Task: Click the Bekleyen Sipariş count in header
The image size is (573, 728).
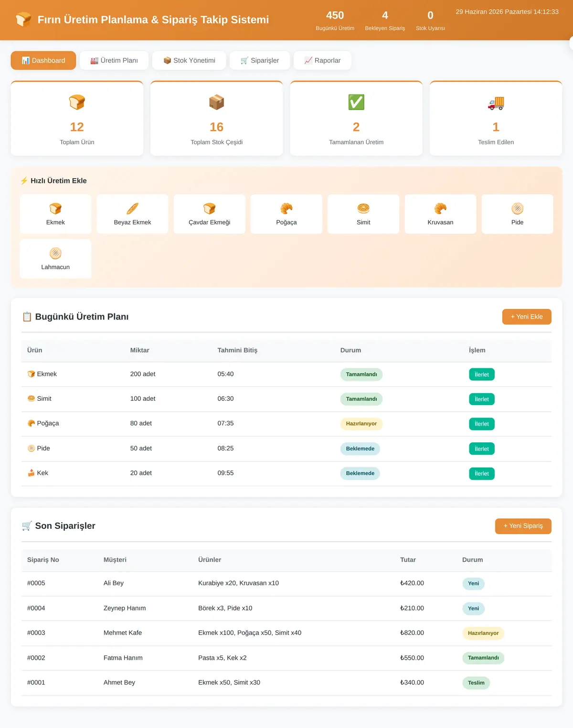Action: [385, 20]
